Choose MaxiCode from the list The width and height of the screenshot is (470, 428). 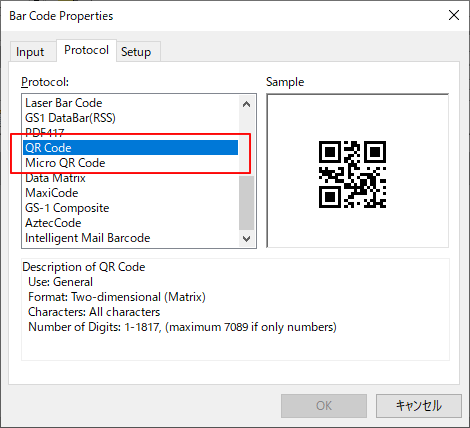coord(131,193)
